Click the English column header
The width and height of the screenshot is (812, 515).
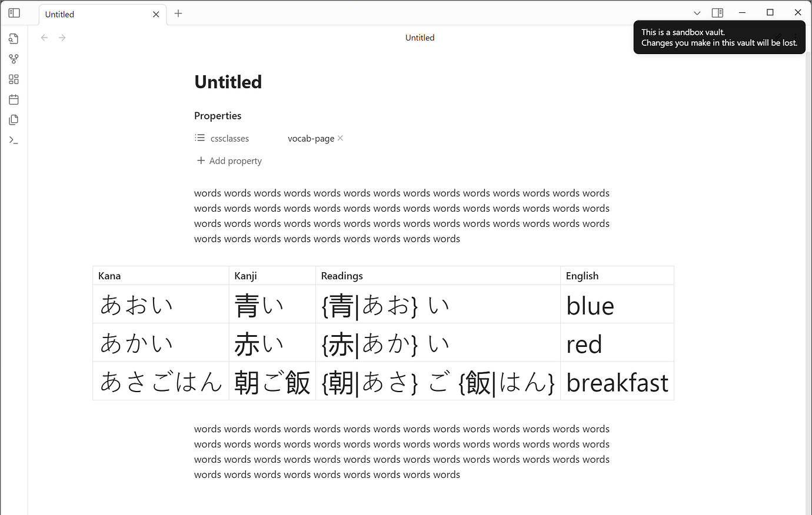tap(617, 276)
